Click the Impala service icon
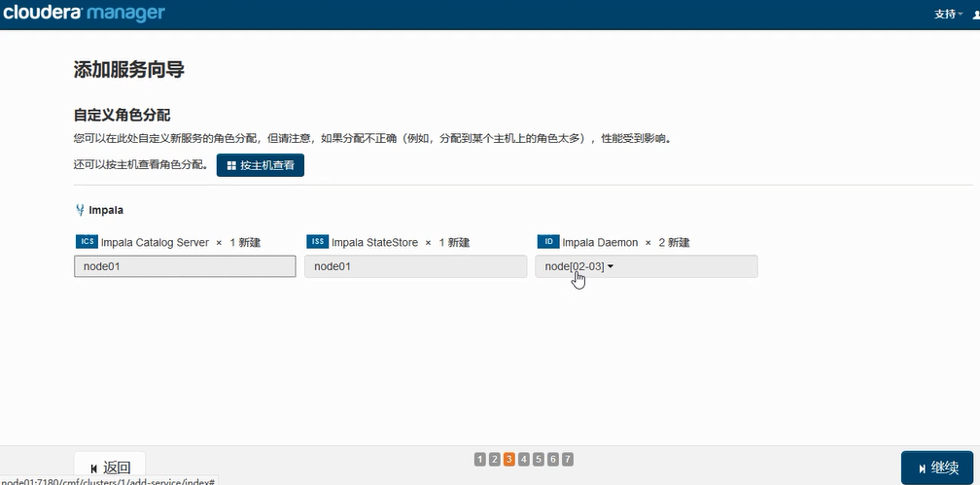 click(80, 210)
